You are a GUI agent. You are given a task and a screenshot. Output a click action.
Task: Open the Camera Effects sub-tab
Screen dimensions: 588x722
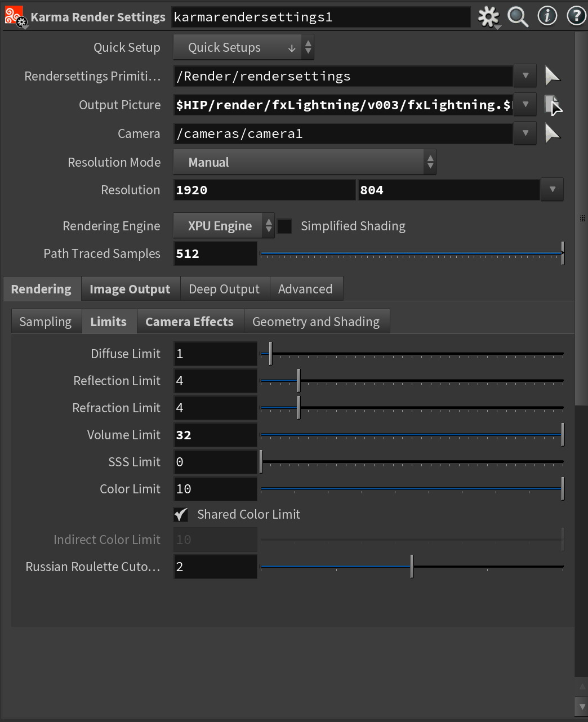click(x=190, y=322)
